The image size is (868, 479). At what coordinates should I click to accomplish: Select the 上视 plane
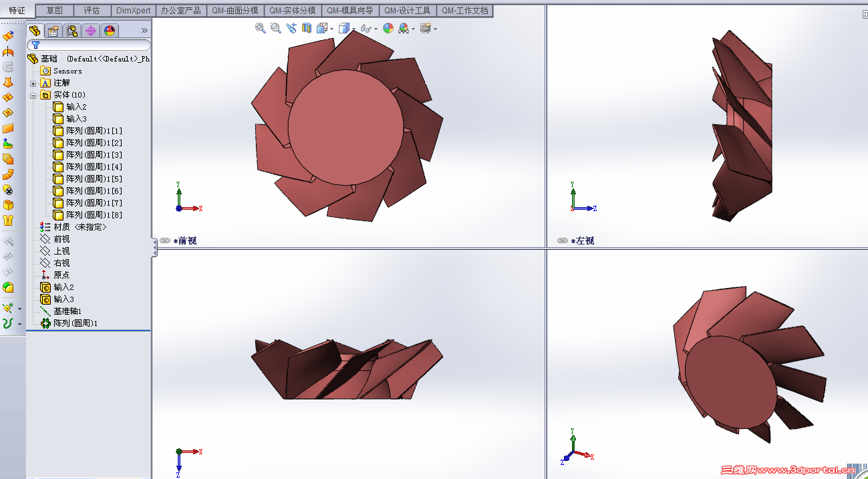[61, 251]
